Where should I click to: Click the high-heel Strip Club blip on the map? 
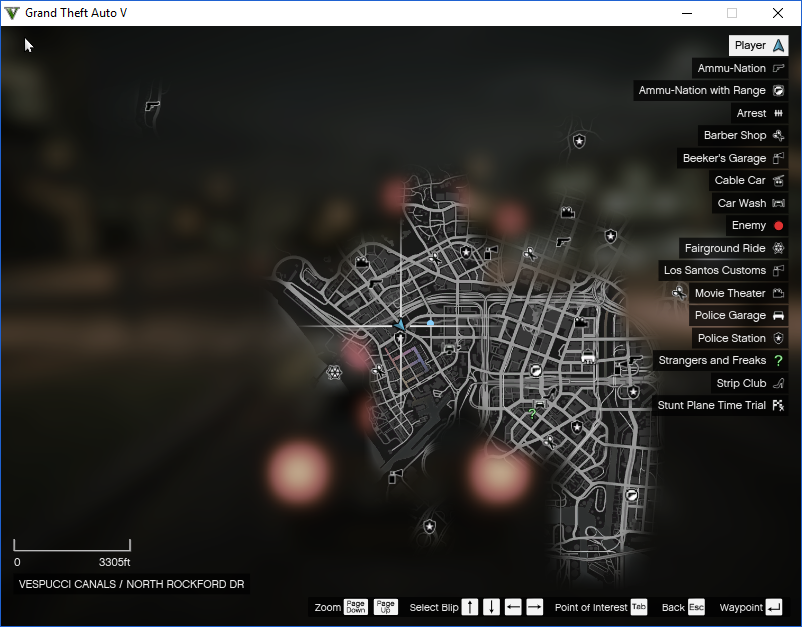549,395
